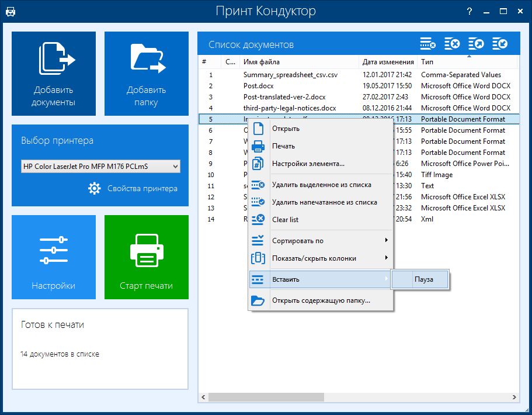Screen dimensions: 532x415
Task: Click the Настройки button label
Action: (54, 286)
